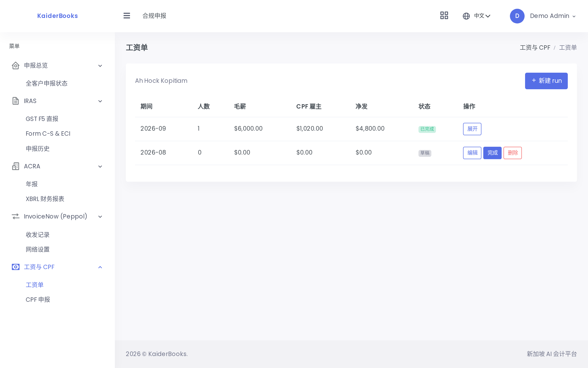This screenshot has height=368, width=588.
Task: Click the 状态 column header
Action: tap(424, 106)
